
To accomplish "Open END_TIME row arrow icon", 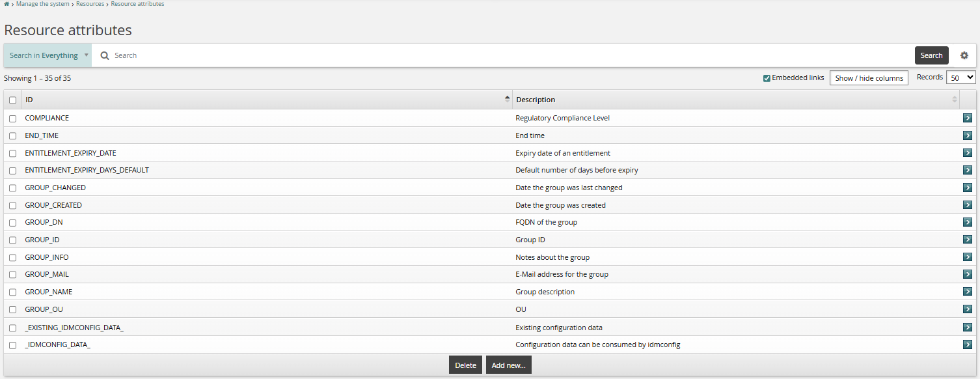I will (x=968, y=135).
